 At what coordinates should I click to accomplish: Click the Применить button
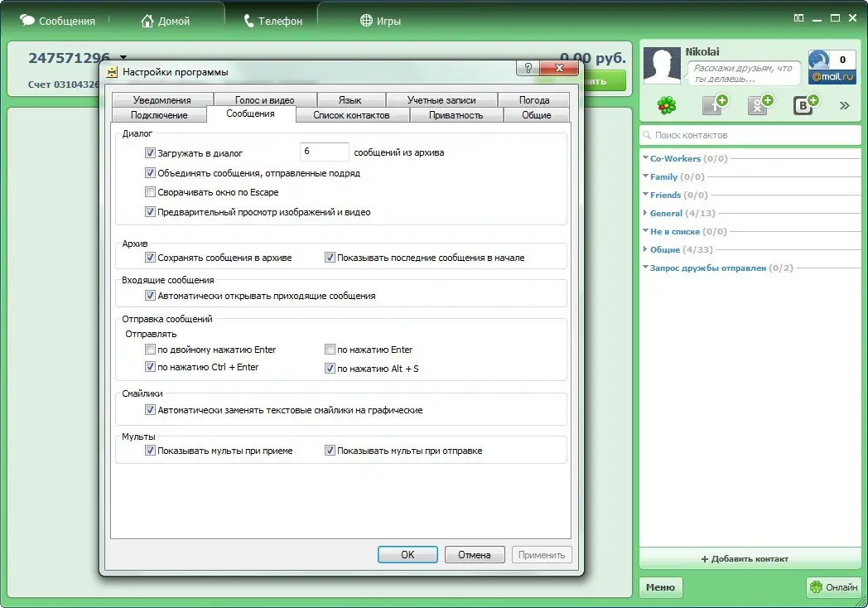click(x=542, y=554)
